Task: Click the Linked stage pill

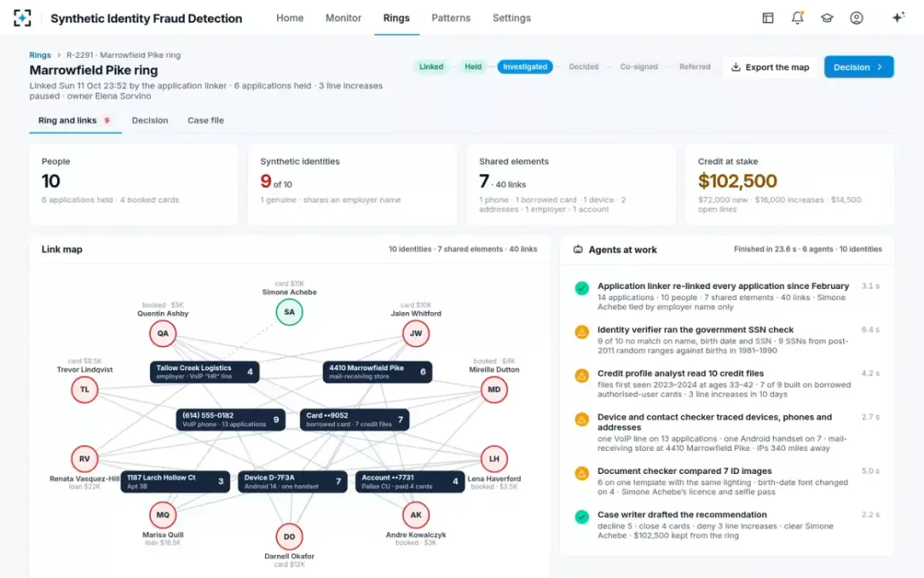Action: pos(431,67)
